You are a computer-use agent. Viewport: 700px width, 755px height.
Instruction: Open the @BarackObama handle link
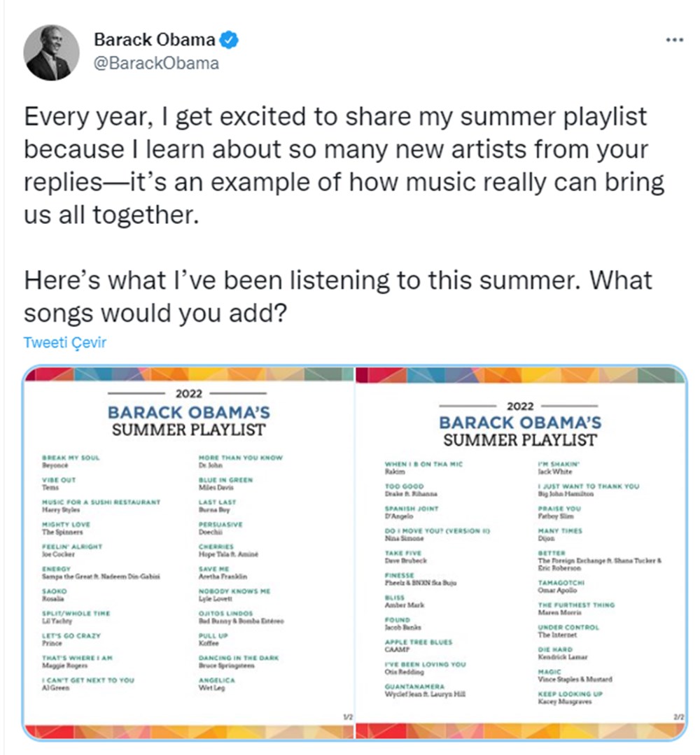(156, 63)
